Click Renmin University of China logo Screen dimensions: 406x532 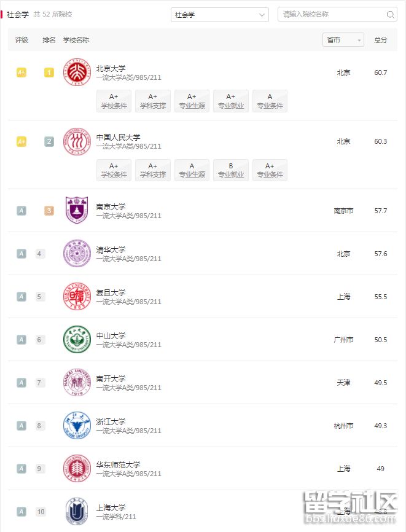point(77,141)
